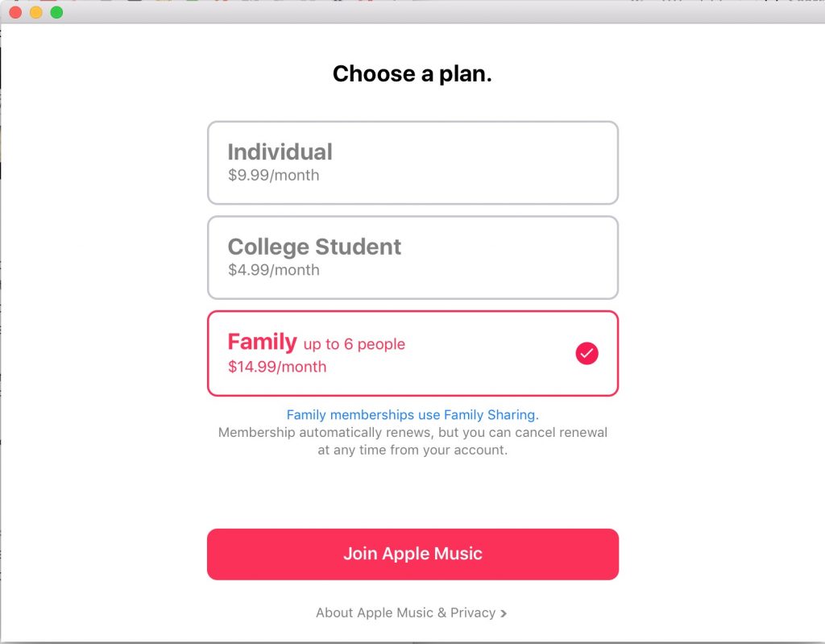
Task: Click the 'Choose a plan.' heading
Action: 412,73
